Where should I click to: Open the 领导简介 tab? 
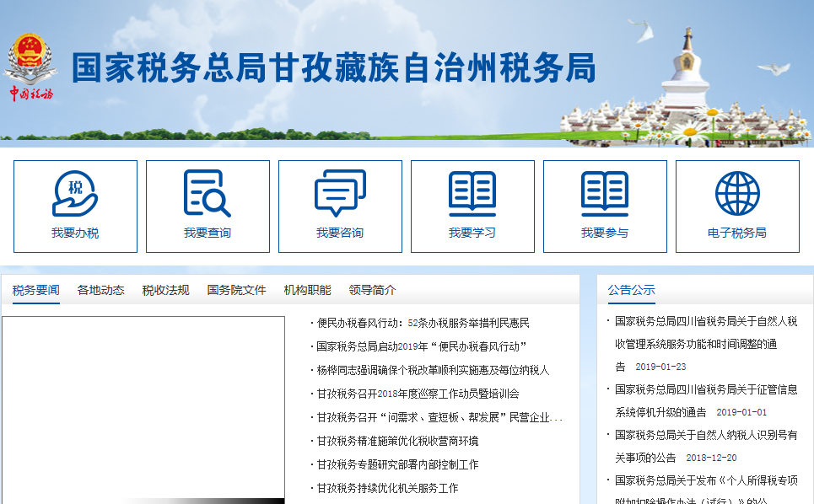pos(373,288)
